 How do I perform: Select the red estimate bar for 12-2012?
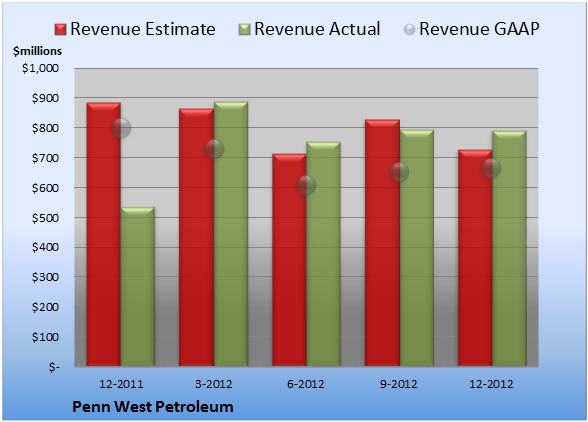[x=475, y=258]
